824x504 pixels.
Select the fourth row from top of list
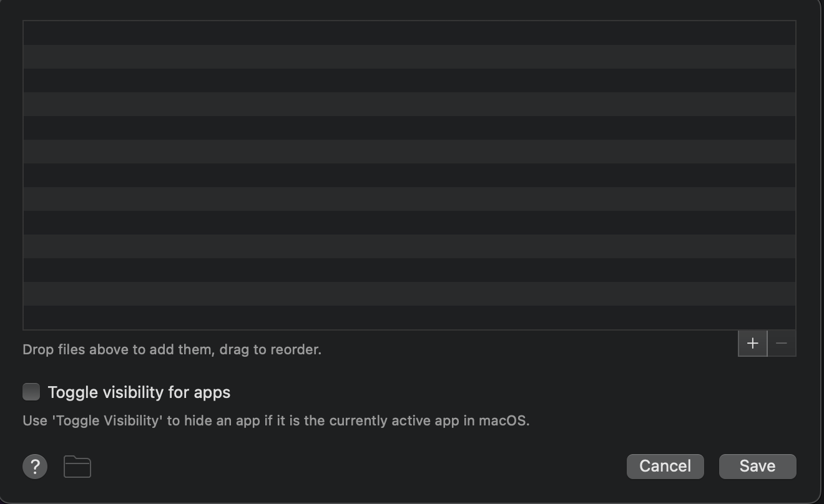pyautogui.click(x=410, y=104)
